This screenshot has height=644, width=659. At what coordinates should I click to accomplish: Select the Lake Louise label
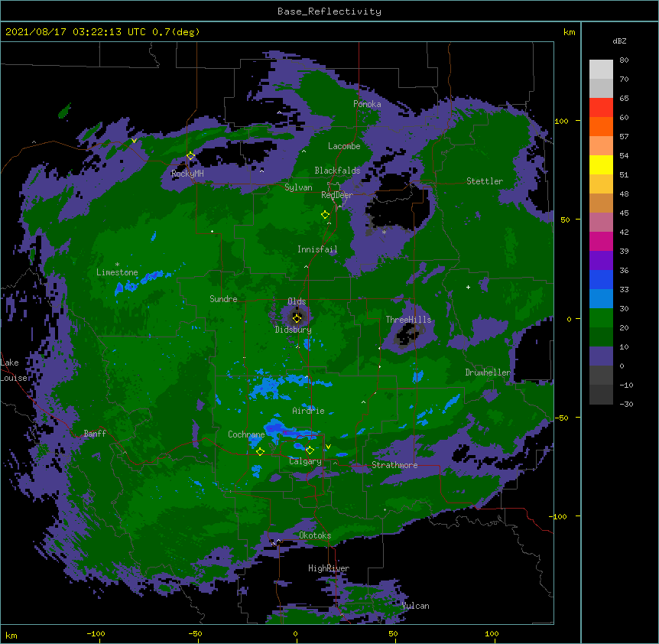(15, 370)
